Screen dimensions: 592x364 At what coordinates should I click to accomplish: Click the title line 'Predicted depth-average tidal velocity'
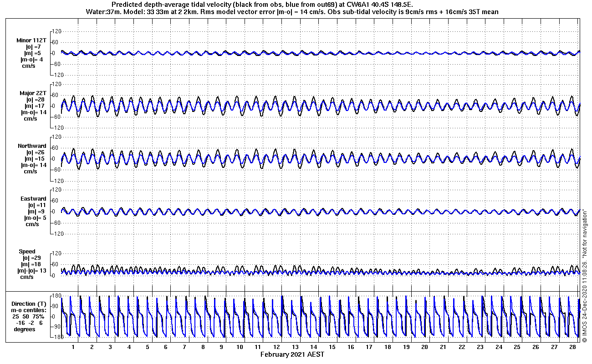262,4
